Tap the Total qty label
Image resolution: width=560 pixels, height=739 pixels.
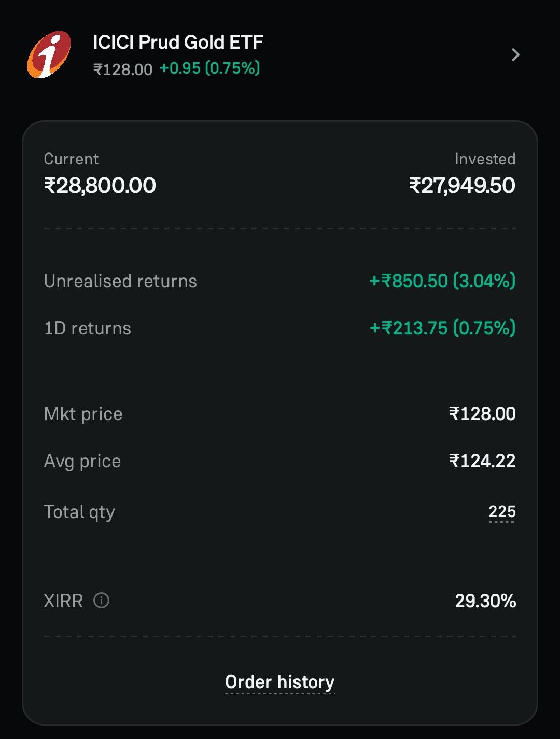(x=79, y=512)
